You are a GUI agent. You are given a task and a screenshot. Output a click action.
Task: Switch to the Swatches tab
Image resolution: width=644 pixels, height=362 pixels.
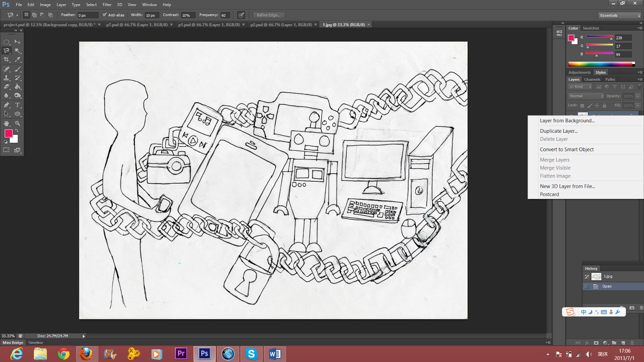(x=590, y=28)
